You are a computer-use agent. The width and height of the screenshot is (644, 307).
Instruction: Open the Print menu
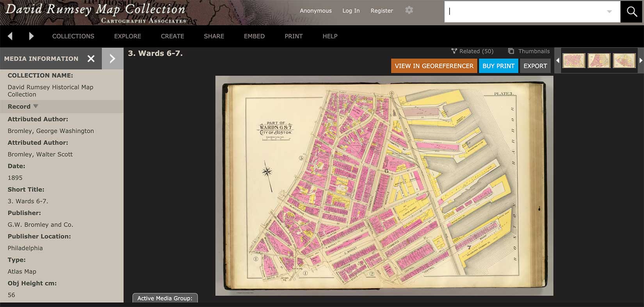294,36
